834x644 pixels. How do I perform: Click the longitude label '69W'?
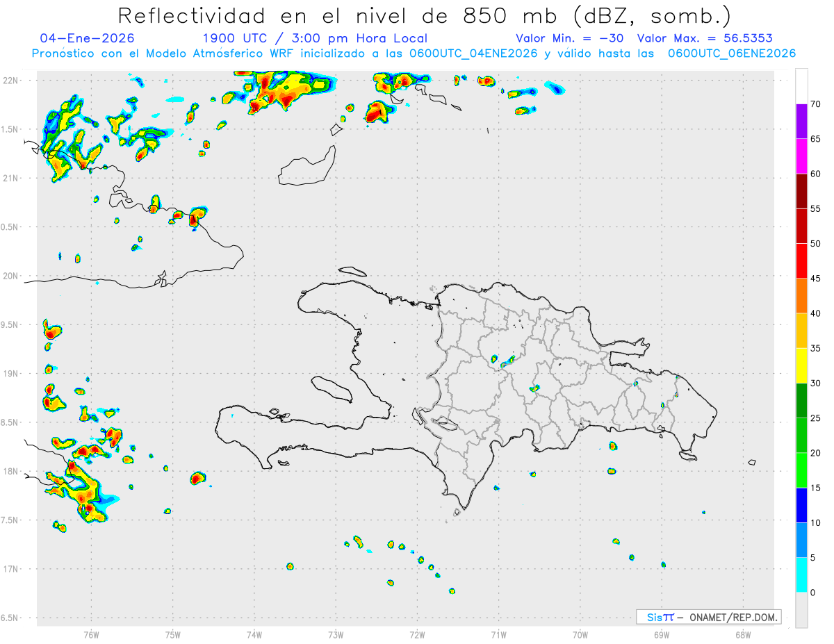pos(662,634)
